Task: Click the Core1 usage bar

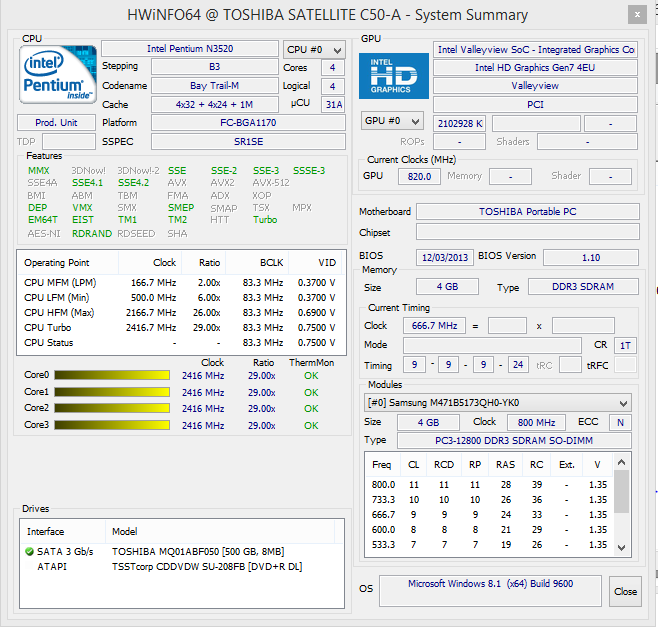Action: 112,392
